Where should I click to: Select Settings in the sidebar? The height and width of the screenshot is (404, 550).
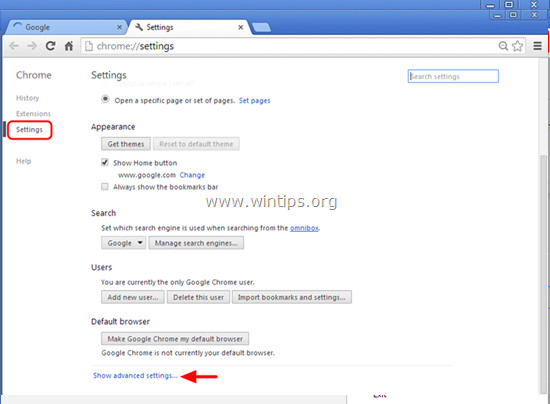29,130
